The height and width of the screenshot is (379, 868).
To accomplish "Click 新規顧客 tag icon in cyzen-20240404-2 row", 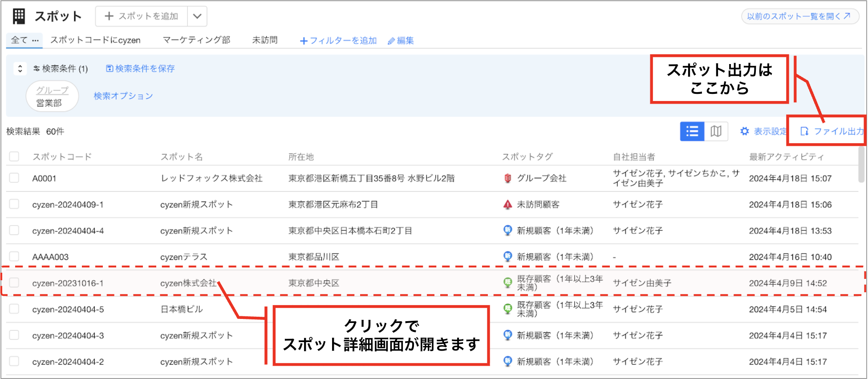I will coord(507,362).
